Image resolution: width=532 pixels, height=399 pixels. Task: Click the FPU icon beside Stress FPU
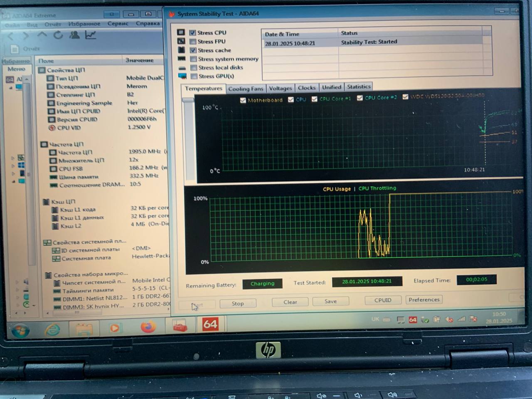[x=181, y=41]
